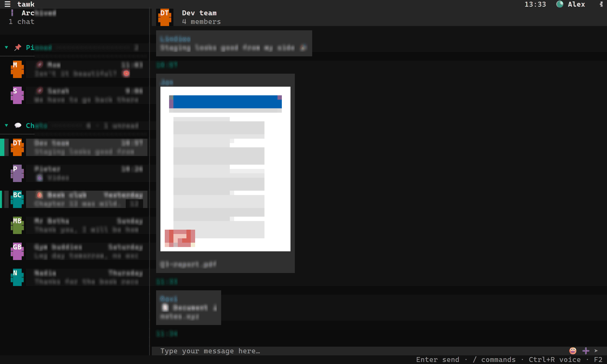
Task: Click the speech bubble icon of Chats section
Action: [x=18, y=125]
